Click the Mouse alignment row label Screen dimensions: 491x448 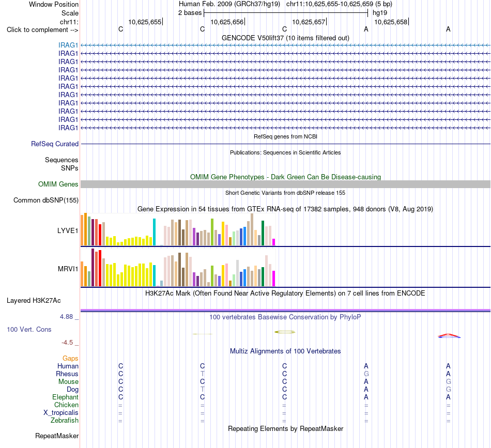(x=68, y=382)
